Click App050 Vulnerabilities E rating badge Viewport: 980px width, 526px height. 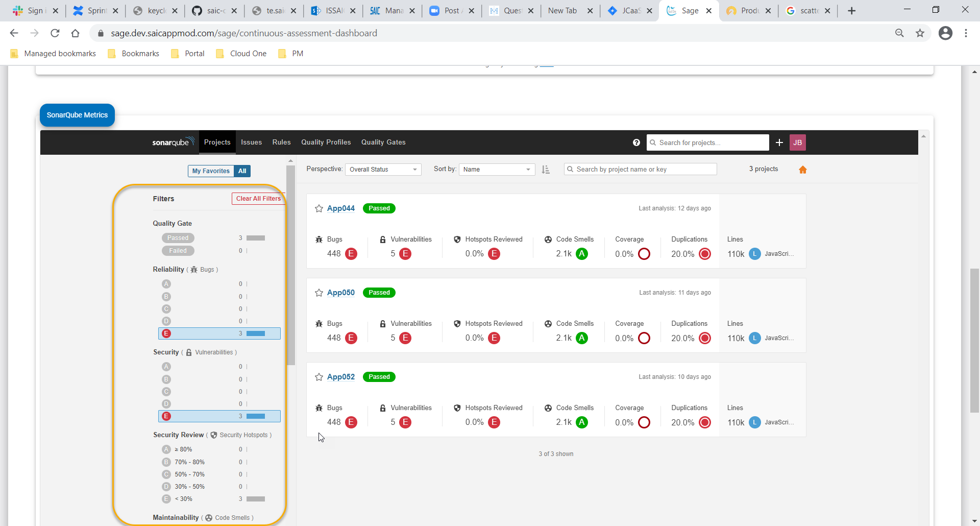click(x=405, y=338)
